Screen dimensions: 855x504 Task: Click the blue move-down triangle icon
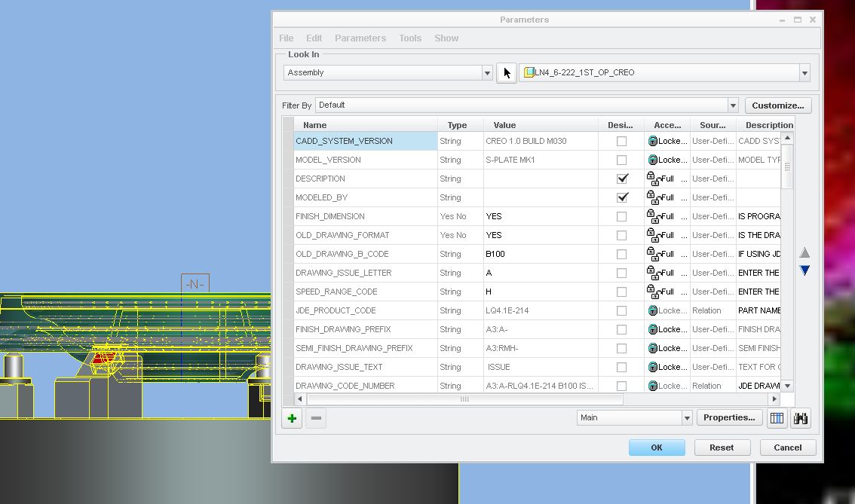click(x=804, y=270)
